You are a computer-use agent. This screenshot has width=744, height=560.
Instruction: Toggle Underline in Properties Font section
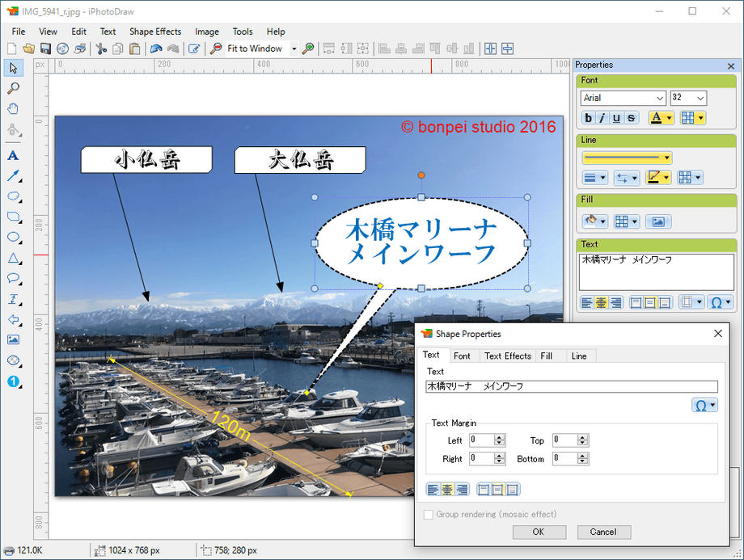616,118
